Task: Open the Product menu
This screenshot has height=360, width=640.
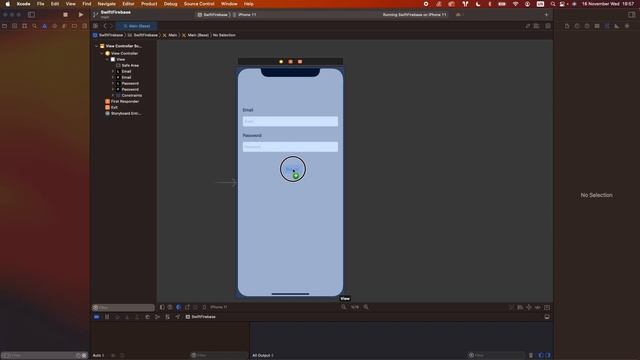Action: point(149,4)
